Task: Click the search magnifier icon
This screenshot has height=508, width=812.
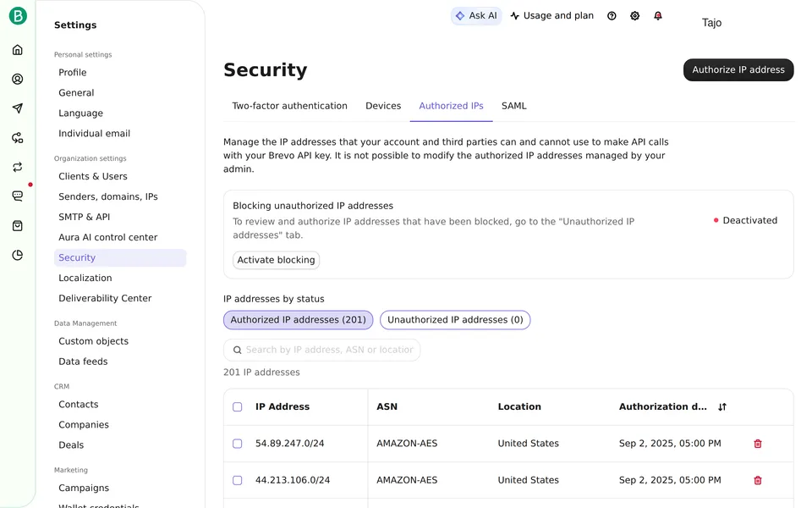Action: pyautogui.click(x=237, y=350)
